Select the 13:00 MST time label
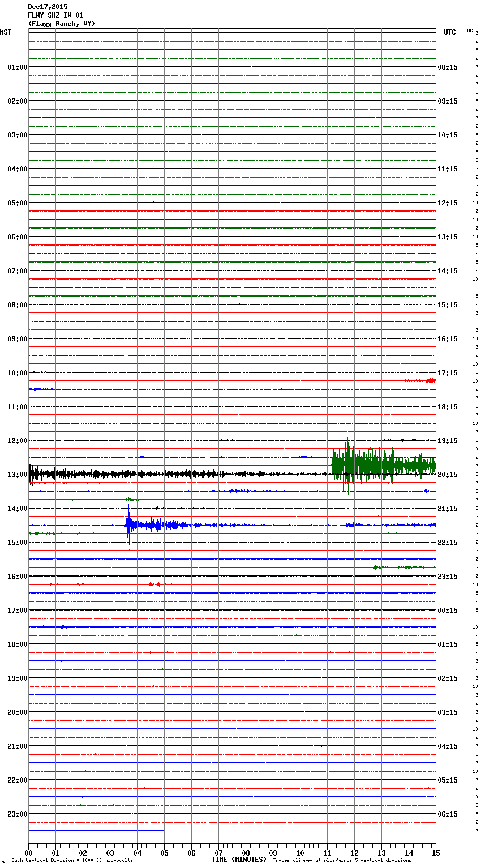 [18, 475]
